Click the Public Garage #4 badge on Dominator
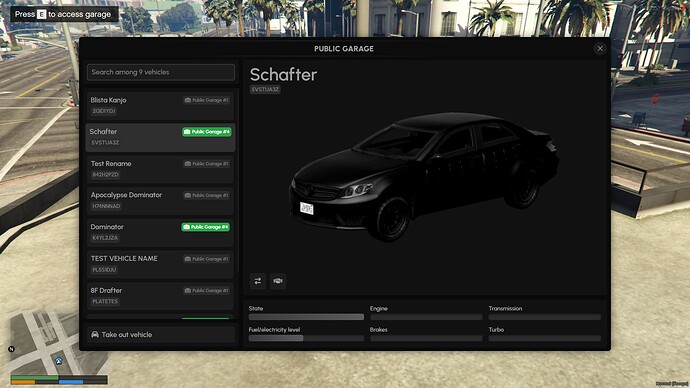 (206, 227)
